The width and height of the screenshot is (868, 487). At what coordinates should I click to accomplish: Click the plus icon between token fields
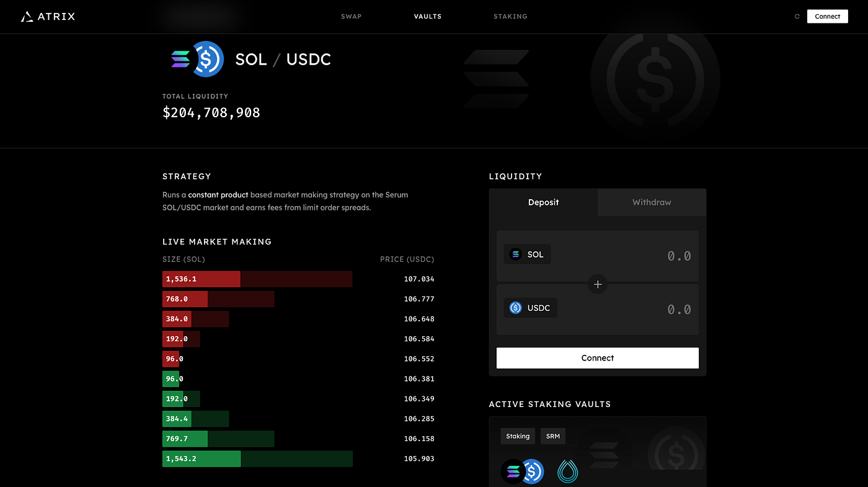click(598, 284)
